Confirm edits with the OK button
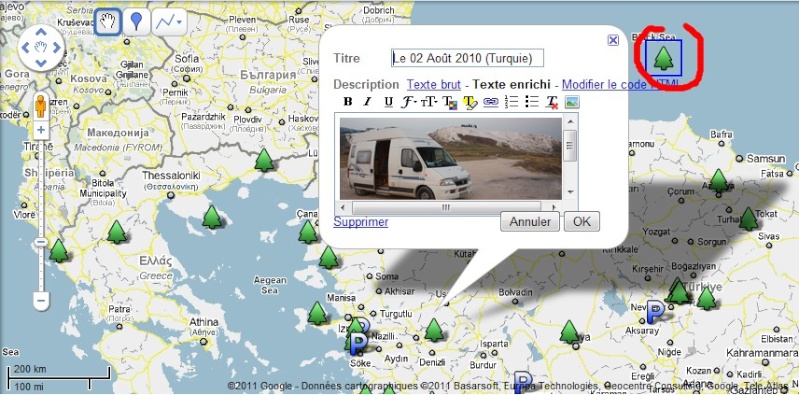 pos(581,222)
